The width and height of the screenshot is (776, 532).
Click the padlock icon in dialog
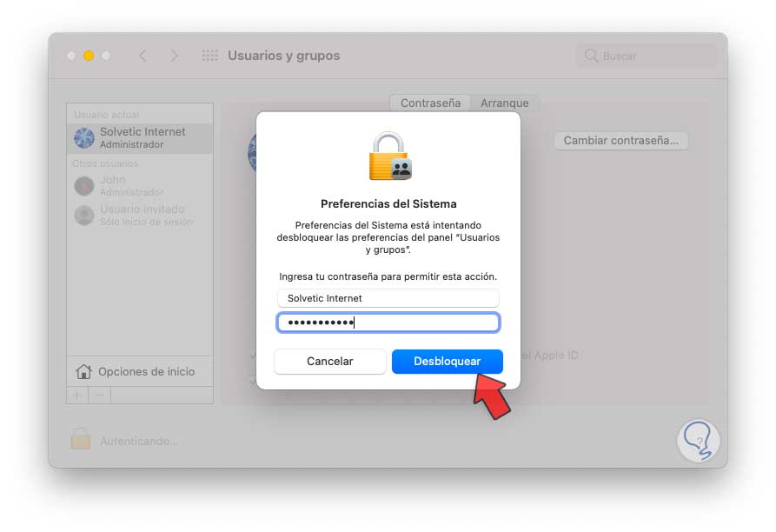tap(390, 156)
